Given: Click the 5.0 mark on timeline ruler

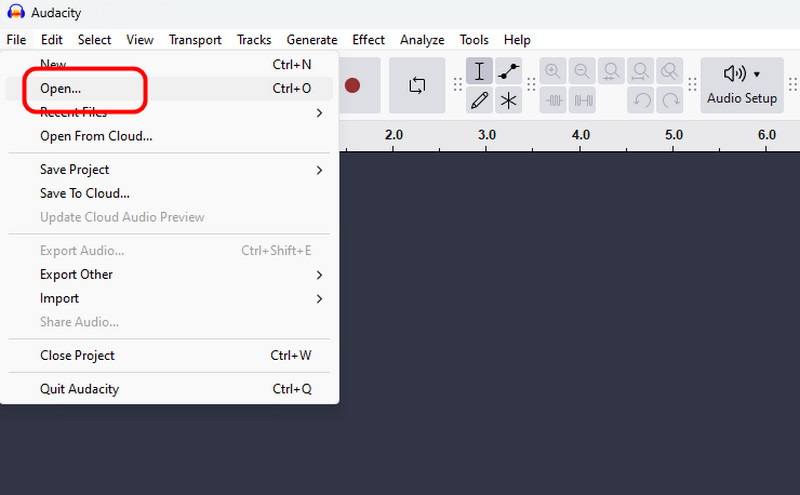Looking at the screenshot, I should (673, 135).
